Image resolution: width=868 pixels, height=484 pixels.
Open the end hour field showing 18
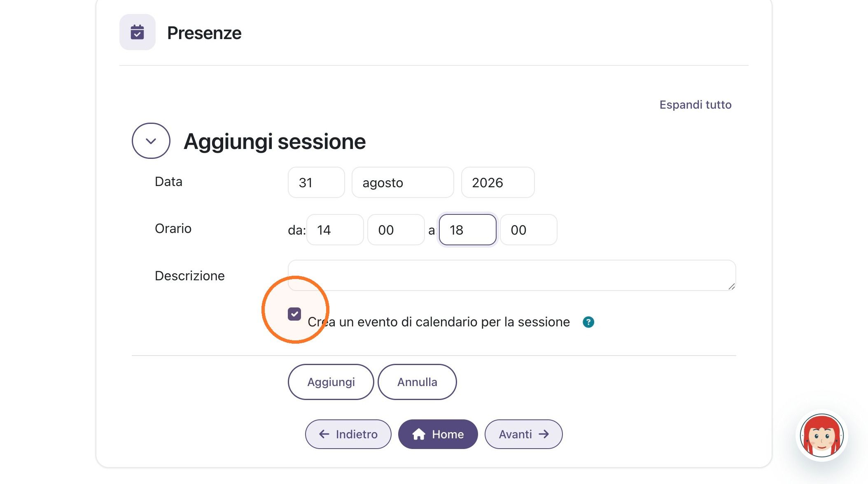(x=468, y=230)
